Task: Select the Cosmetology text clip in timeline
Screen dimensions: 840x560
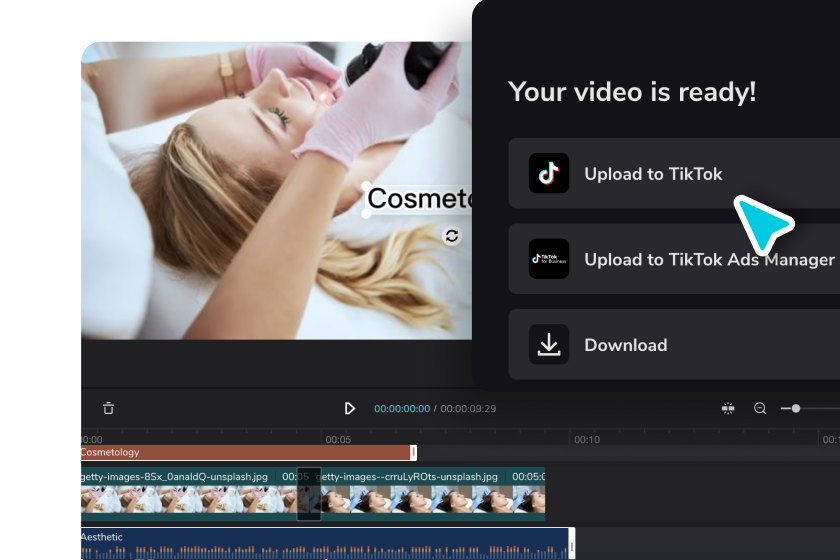Action: click(249, 452)
